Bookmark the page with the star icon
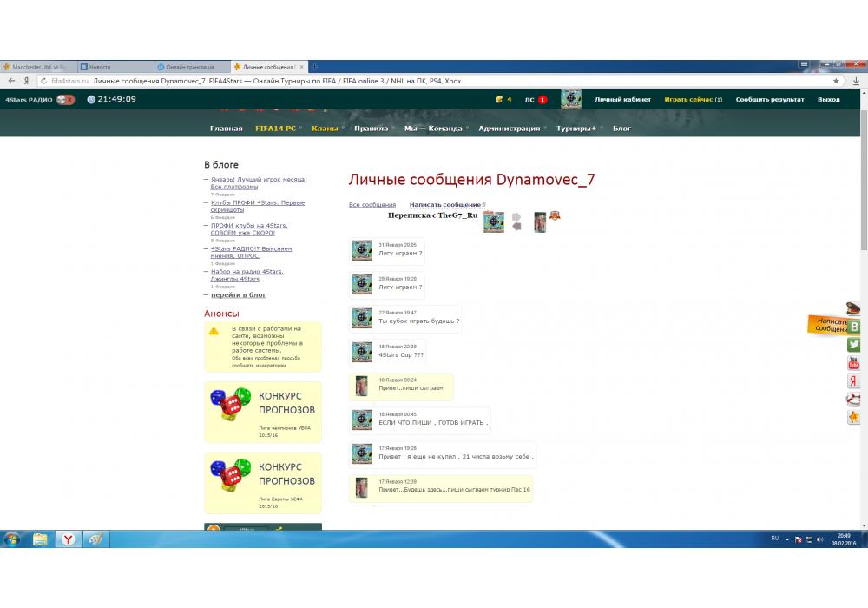This screenshot has width=868, height=608. click(x=836, y=81)
